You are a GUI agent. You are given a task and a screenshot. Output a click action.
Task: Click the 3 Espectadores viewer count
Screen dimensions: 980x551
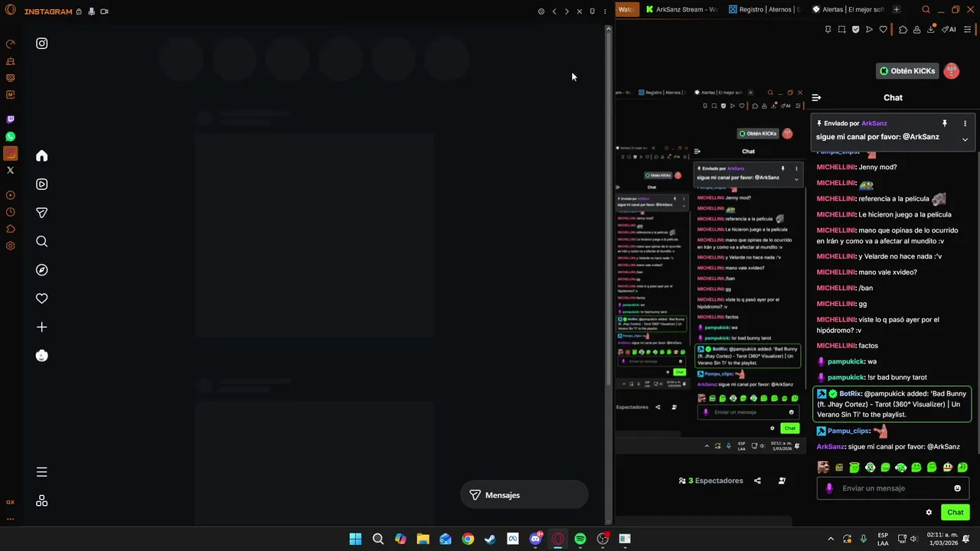(711, 481)
